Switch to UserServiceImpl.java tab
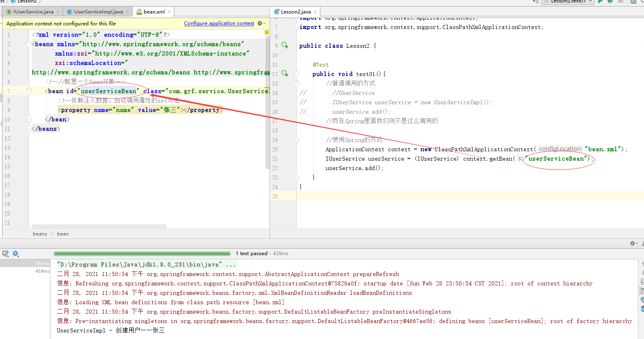644x339 pixels. pyautogui.click(x=98, y=12)
